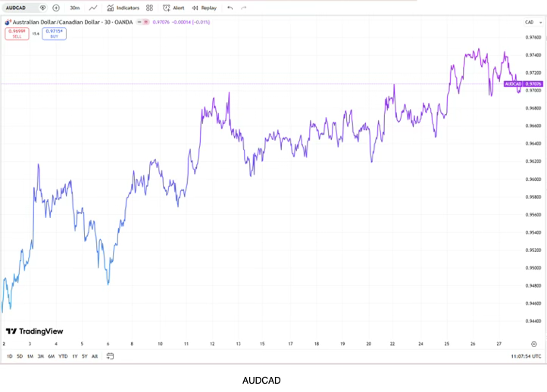Start bar Replay mode
This screenshot has width=547, height=392.
click(x=204, y=8)
